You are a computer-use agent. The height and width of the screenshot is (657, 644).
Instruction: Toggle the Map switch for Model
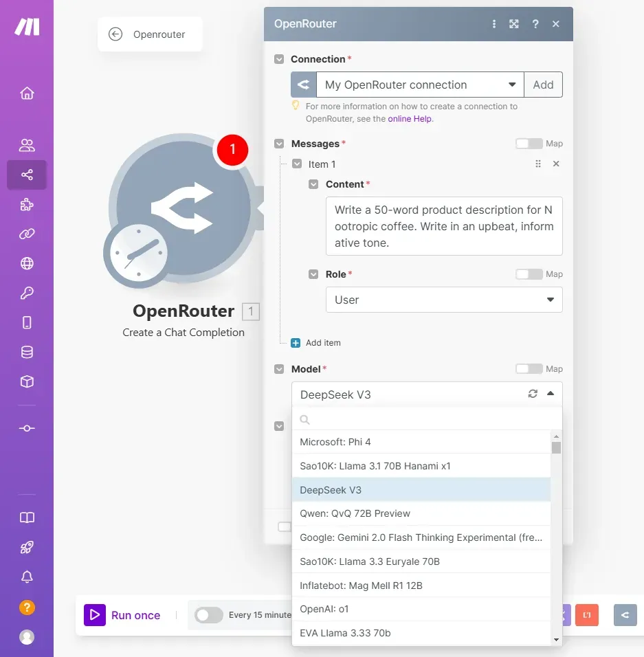(x=529, y=369)
